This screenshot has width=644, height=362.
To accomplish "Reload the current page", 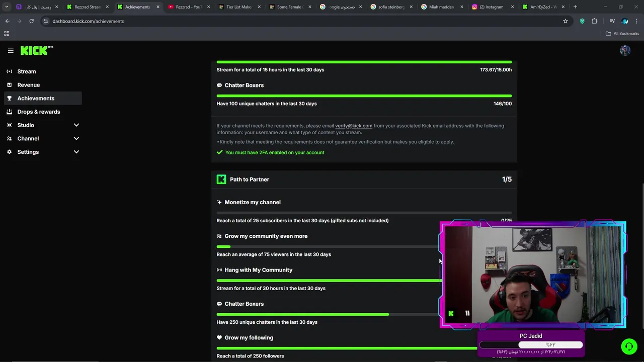I will (x=31, y=21).
